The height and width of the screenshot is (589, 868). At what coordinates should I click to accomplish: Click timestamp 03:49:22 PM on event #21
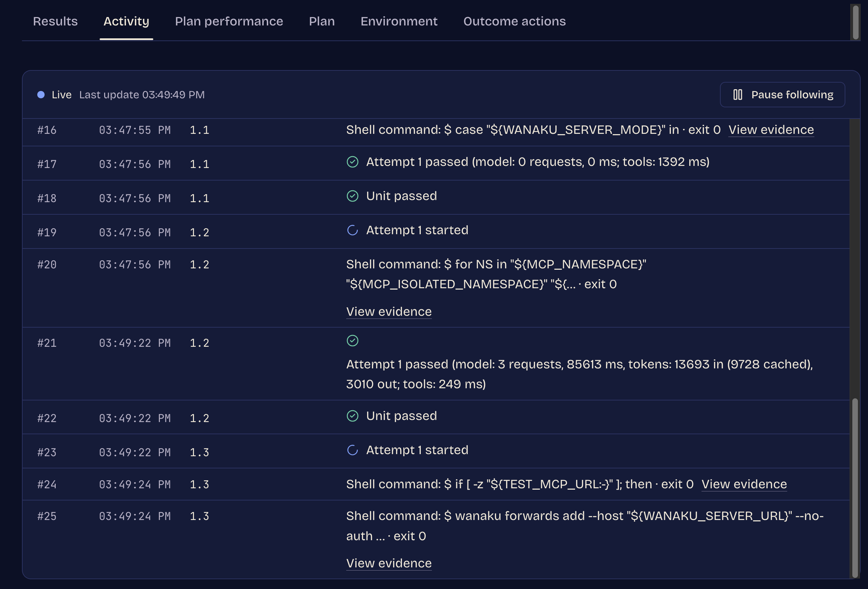[135, 343]
